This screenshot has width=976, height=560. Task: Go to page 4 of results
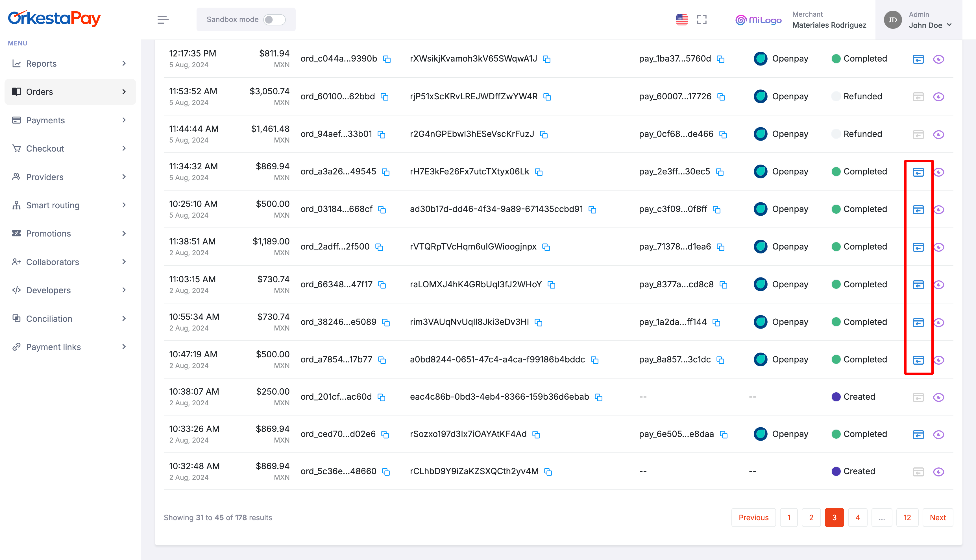coord(857,518)
